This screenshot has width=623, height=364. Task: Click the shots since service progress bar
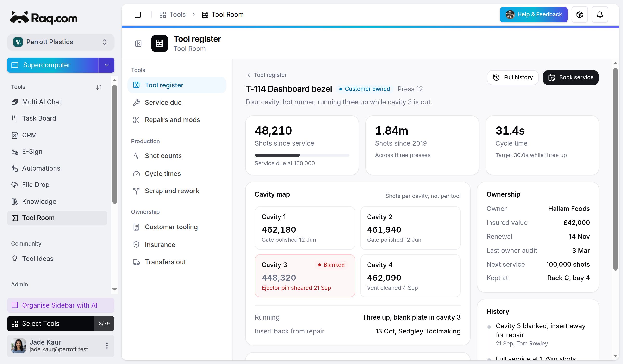[x=302, y=155]
